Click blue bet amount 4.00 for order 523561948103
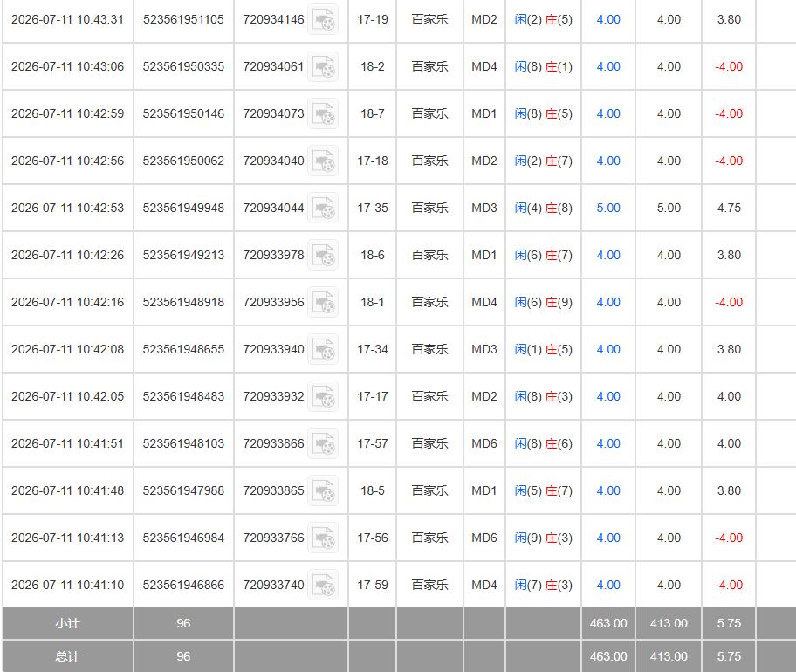This screenshot has width=796, height=672. click(608, 443)
